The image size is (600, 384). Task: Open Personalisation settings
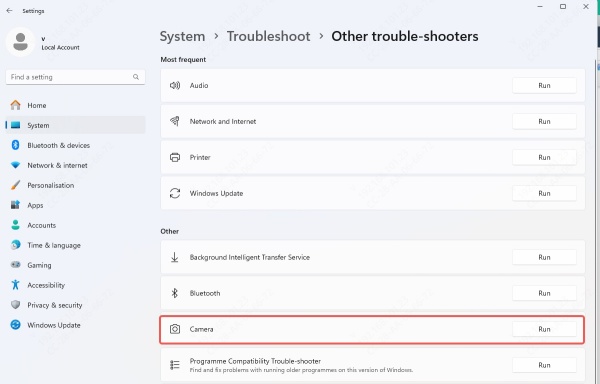click(x=75, y=185)
